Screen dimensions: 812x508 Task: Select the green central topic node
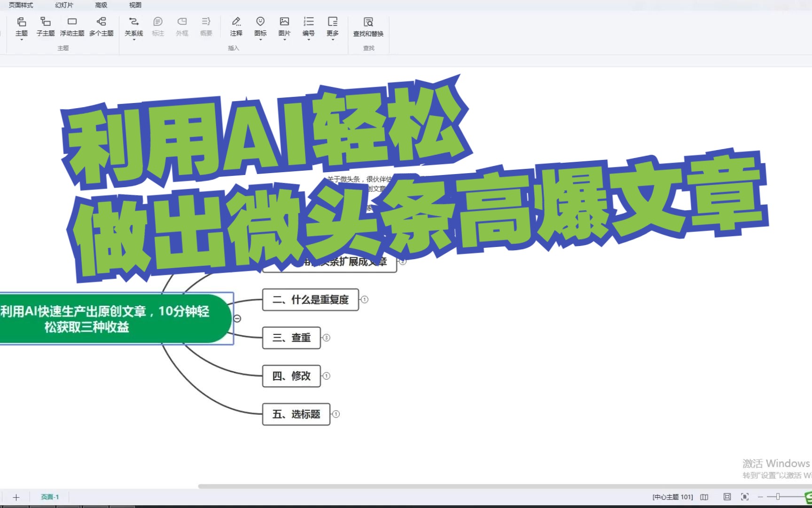coord(115,319)
